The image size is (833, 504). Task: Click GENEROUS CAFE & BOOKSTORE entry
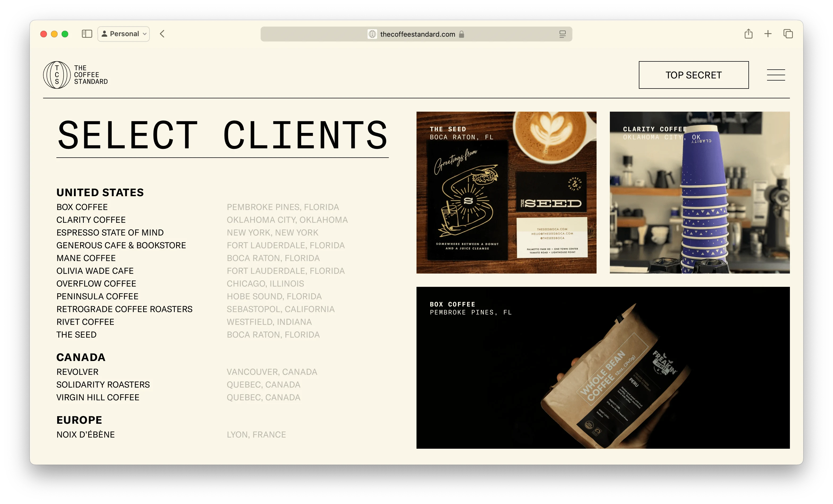[x=121, y=246]
